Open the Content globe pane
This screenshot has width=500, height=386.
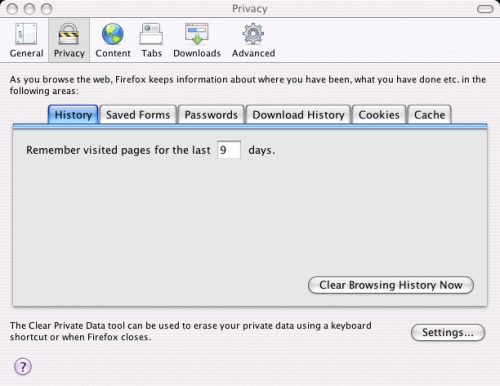coord(113,40)
